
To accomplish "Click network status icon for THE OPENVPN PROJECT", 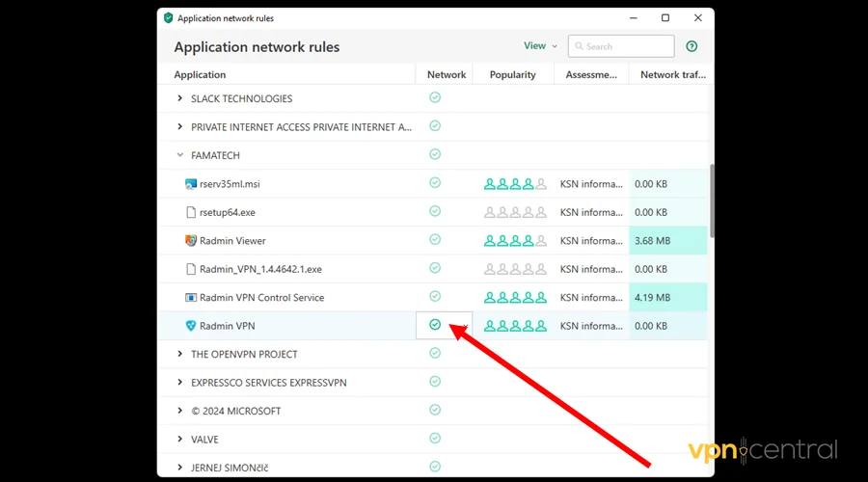I will click(x=435, y=353).
